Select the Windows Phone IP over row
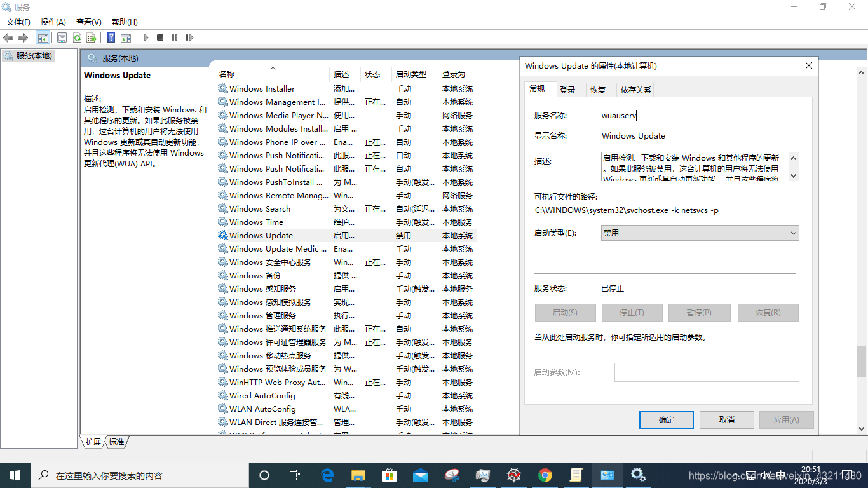 [x=346, y=142]
